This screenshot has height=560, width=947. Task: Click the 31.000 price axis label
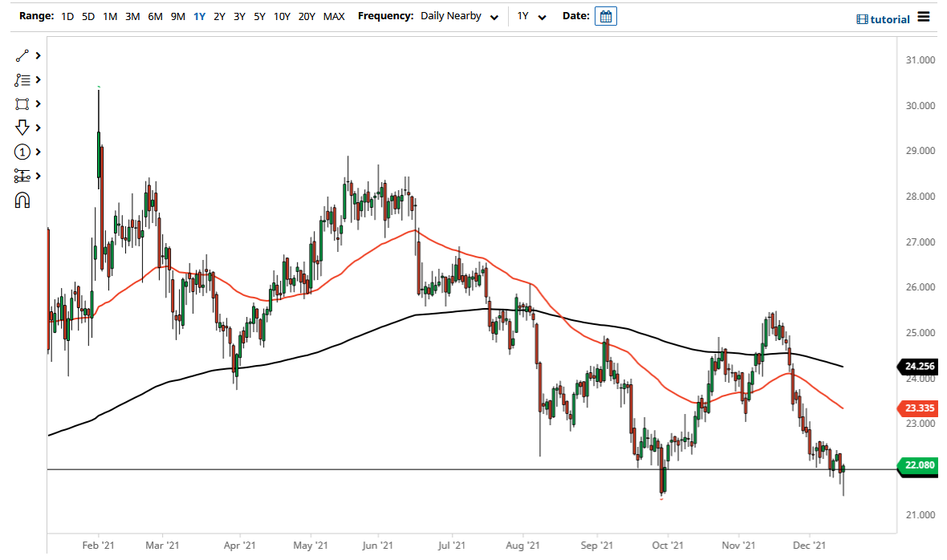pos(920,59)
